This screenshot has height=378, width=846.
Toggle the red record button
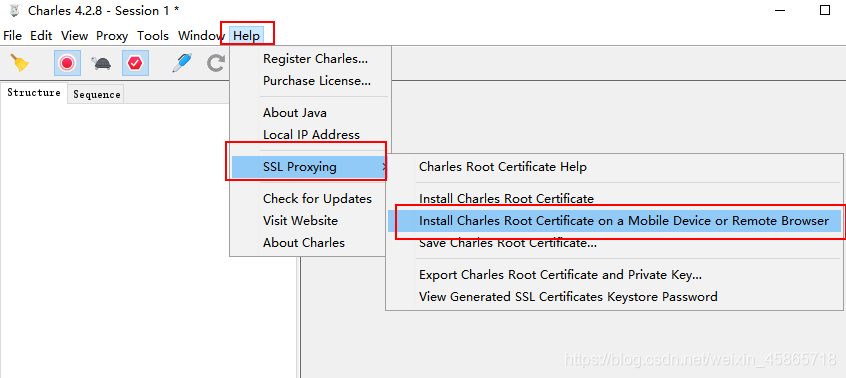click(67, 63)
